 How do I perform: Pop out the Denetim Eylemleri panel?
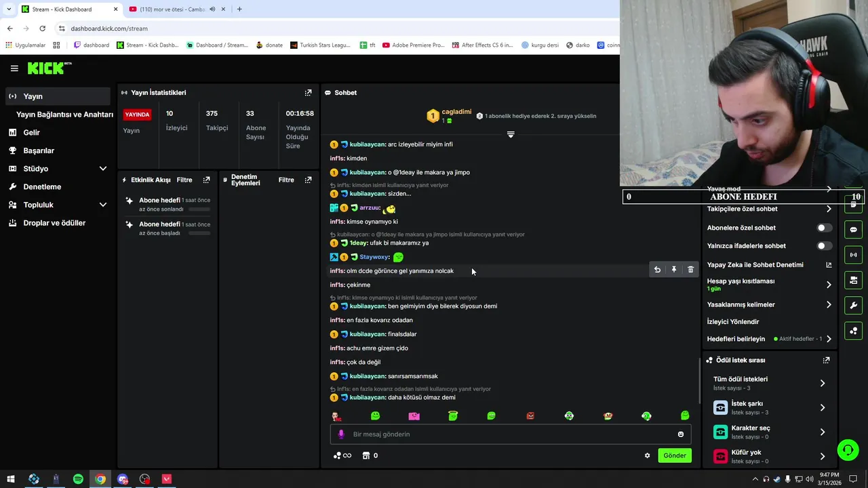click(x=308, y=180)
